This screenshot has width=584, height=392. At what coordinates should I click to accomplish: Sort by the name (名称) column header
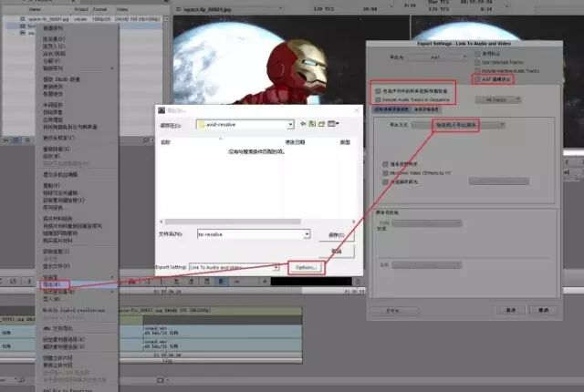165,142
